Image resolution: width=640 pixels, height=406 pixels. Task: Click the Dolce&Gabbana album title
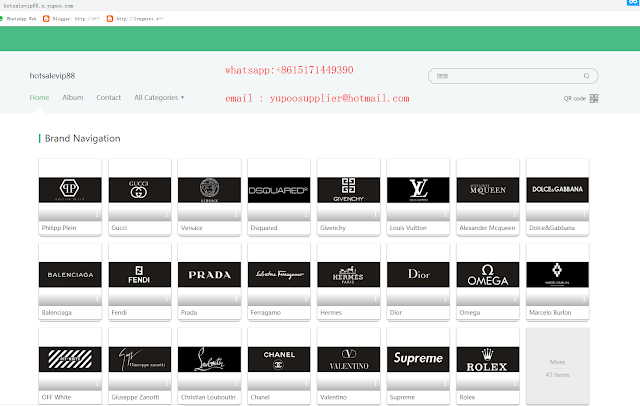pyautogui.click(x=552, y=228)
